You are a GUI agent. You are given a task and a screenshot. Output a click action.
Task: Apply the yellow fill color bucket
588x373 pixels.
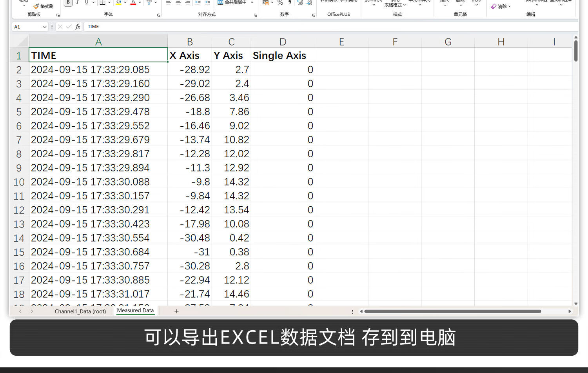pos(118,3)
